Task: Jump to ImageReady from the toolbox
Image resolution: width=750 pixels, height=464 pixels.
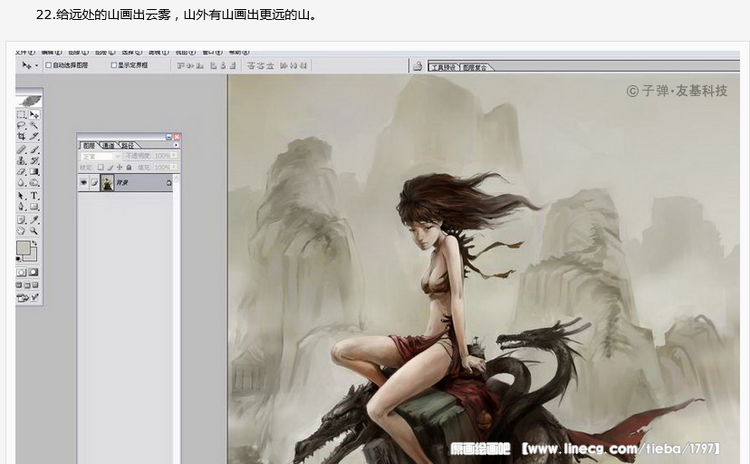Action: pyautogui.click(x=28, y=298)
